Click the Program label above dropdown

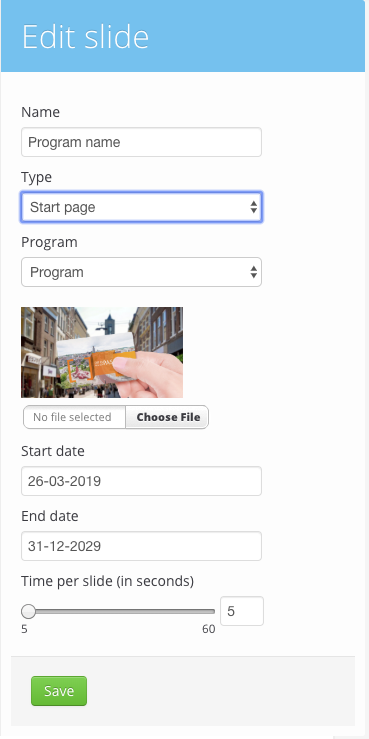tap(49, 242)
